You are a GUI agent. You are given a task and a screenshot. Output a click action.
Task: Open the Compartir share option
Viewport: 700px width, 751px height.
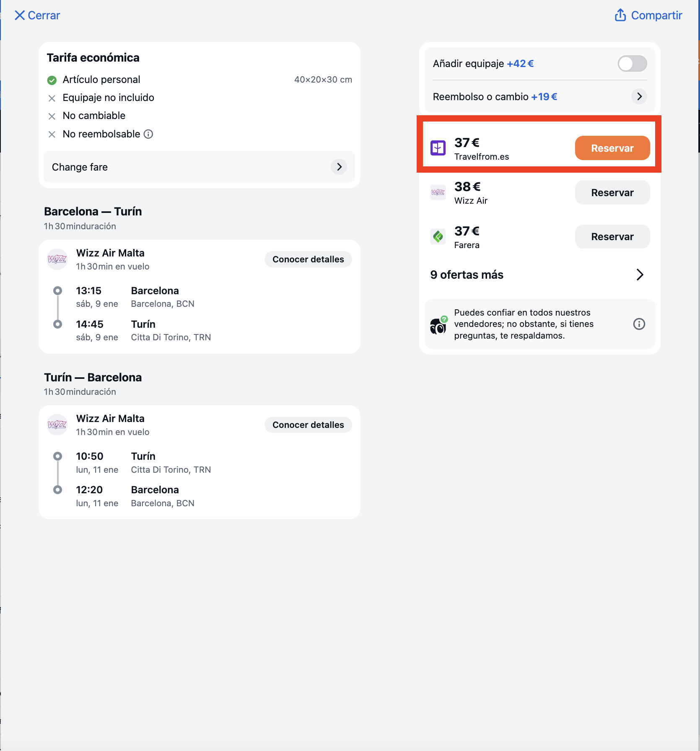point(648,16)
